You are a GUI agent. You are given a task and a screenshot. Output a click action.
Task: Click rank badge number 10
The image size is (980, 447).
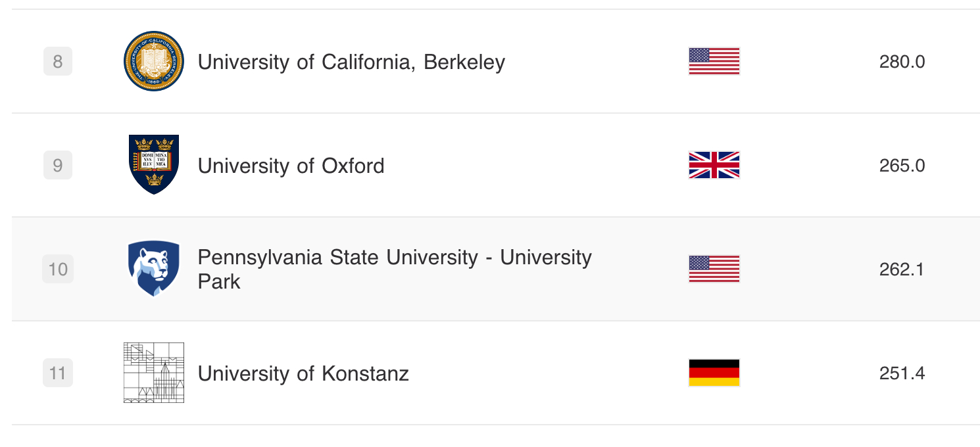pyautogui.click(x=58, y=270)
